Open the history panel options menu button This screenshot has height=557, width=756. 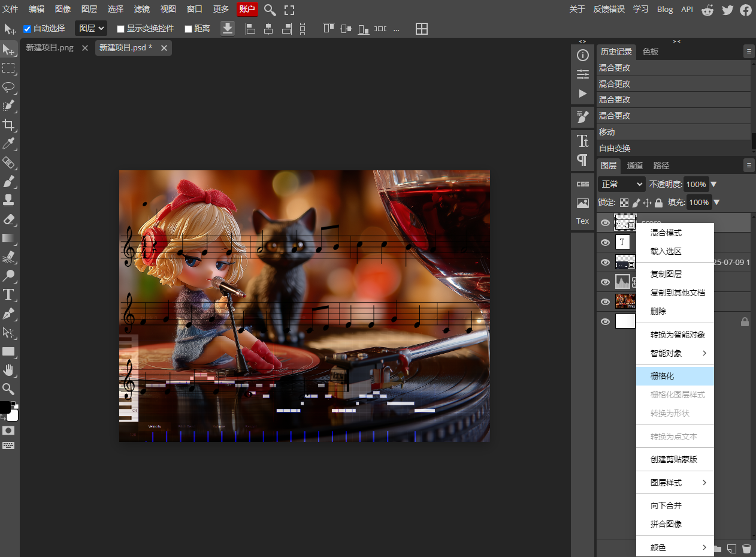pyautogui.click(x=749, y=52)
